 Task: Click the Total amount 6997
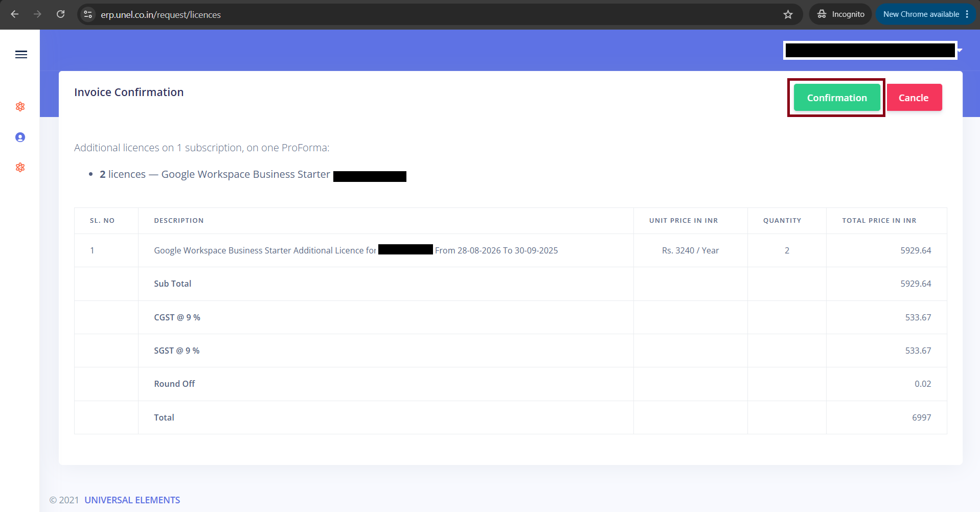[922, 417]
